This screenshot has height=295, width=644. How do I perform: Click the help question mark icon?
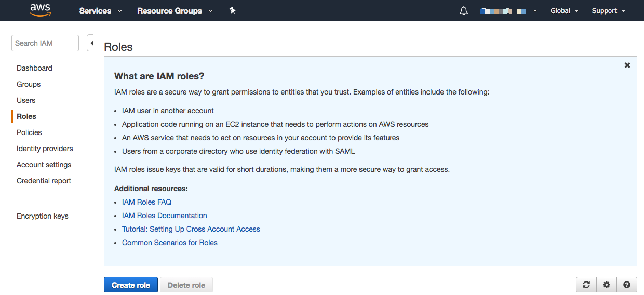pos(627,285)
